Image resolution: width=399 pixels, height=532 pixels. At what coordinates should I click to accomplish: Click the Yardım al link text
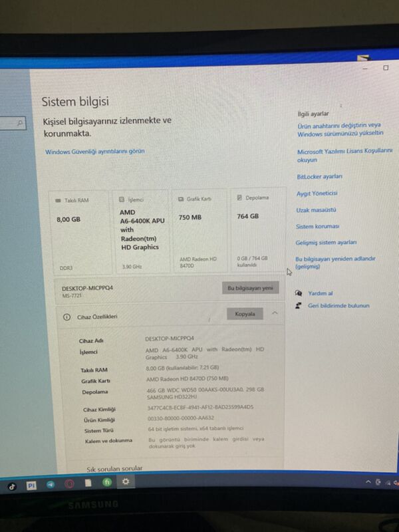[321, 293]
